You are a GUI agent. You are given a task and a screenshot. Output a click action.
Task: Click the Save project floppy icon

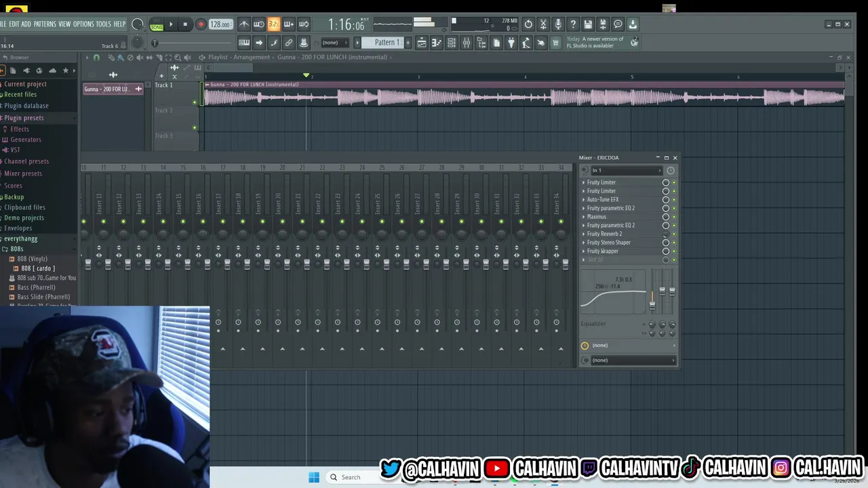(x=588, y=24)
